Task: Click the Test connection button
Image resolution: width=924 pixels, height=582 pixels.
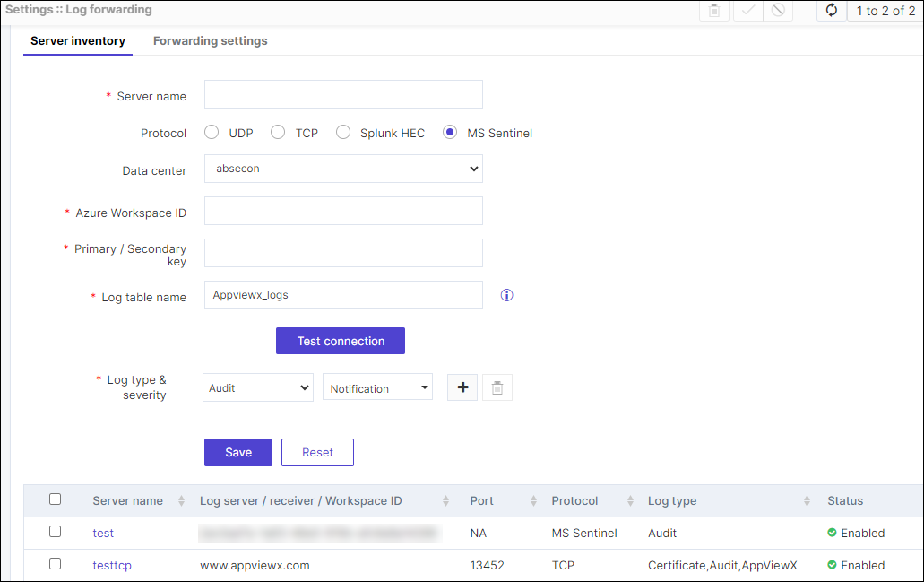Action: [341, 341]
